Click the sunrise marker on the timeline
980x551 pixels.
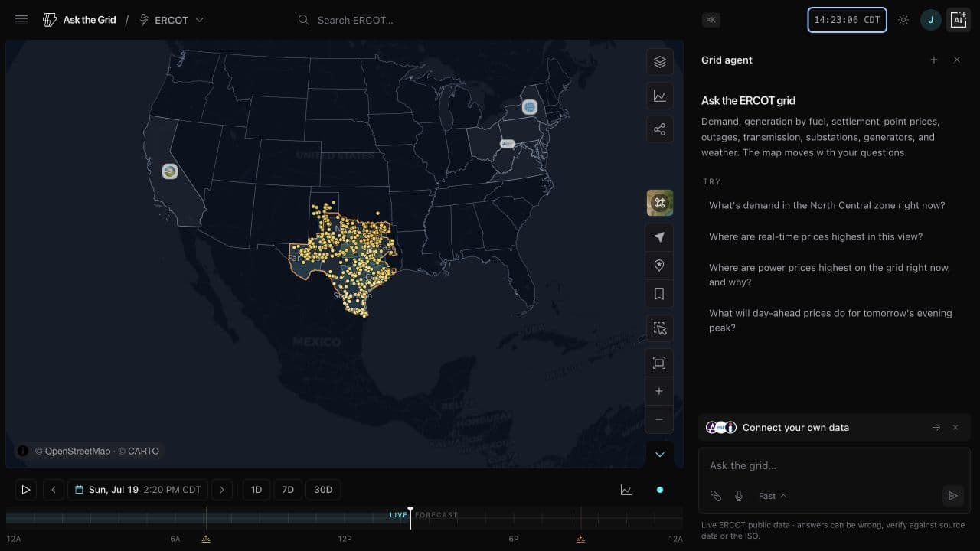206,539
